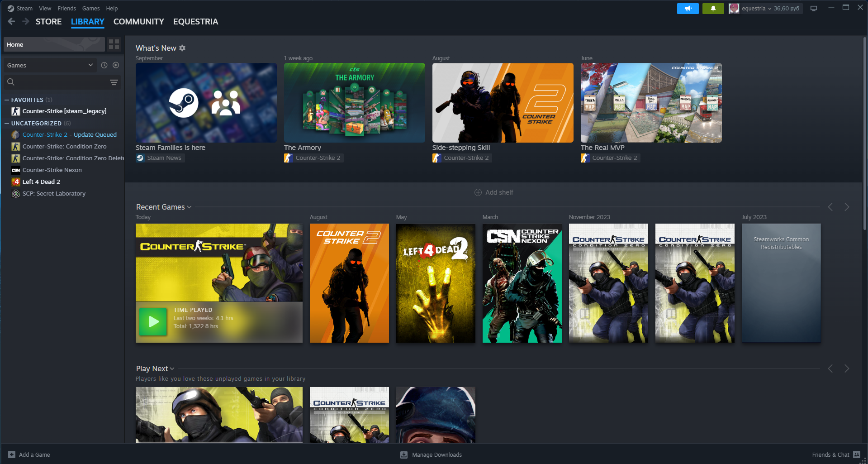Image resolution: width=868 pixels, height=464 pixels.
Task: Toggle show ready-to-play games only
Action: click(116, 65)
